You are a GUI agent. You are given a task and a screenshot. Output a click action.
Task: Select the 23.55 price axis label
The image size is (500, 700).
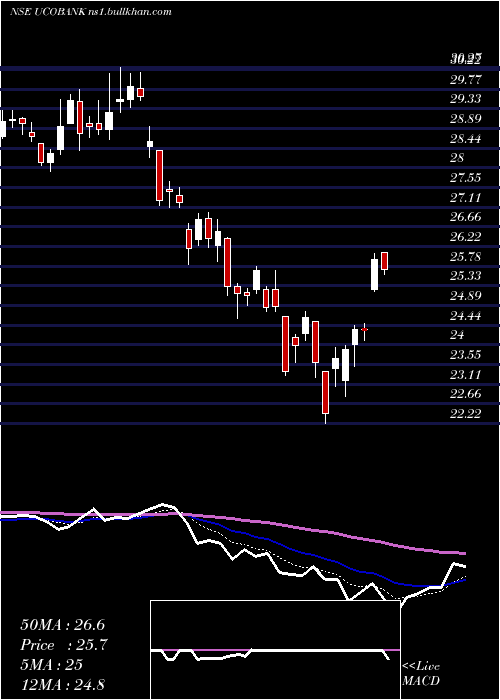click(x=466, y=354)
